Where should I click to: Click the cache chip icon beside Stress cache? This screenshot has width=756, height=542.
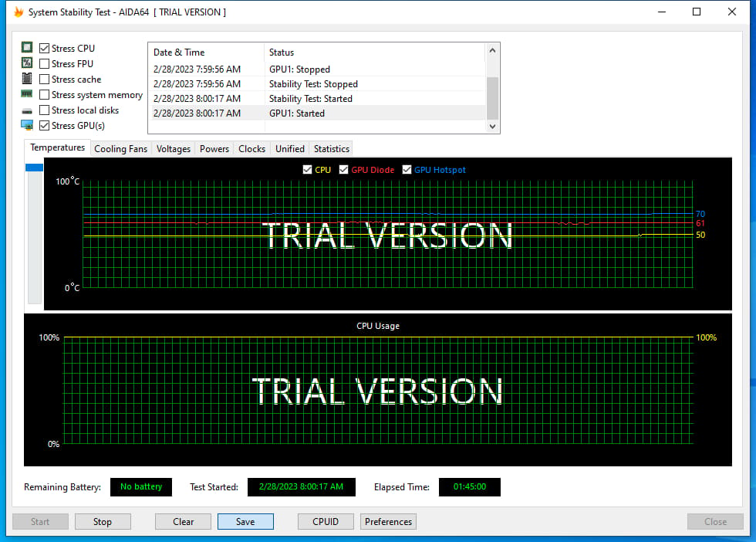tap(27, 78)
